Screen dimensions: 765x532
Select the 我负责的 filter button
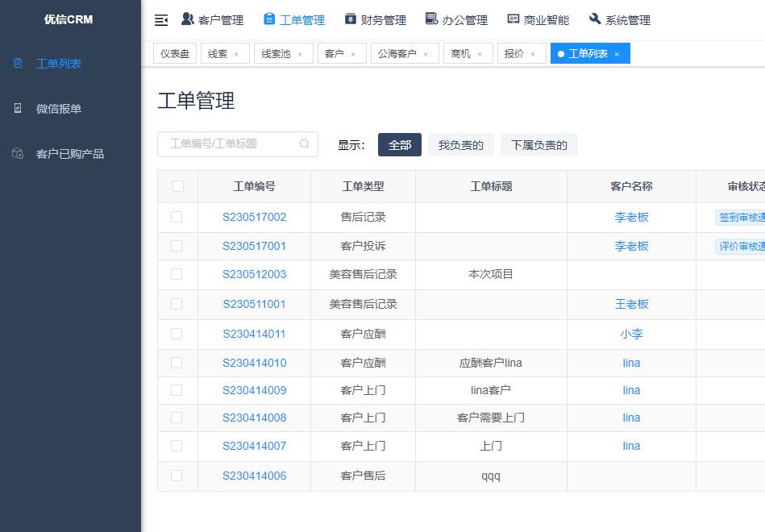[459, 144]
